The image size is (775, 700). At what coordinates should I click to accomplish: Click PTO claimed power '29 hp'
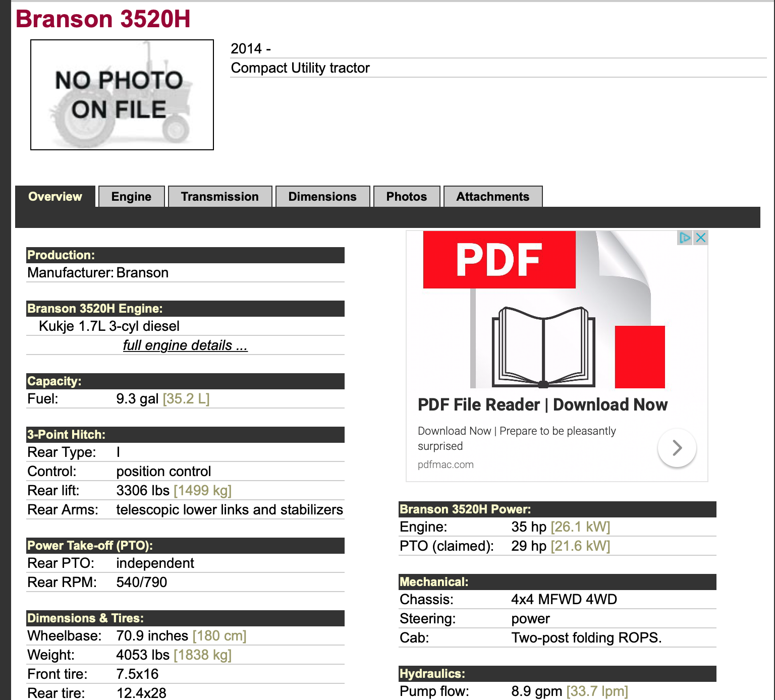click(x=529, y=546)
